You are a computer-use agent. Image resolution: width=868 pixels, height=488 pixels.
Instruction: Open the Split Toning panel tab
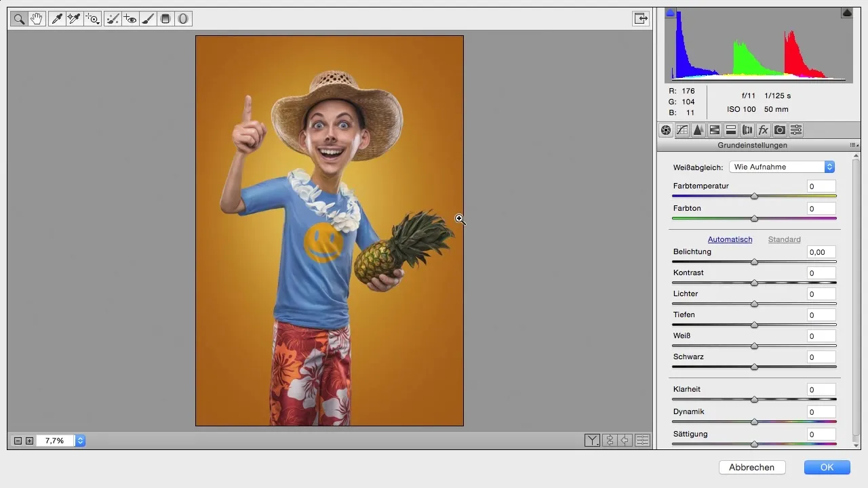(731, 130)
